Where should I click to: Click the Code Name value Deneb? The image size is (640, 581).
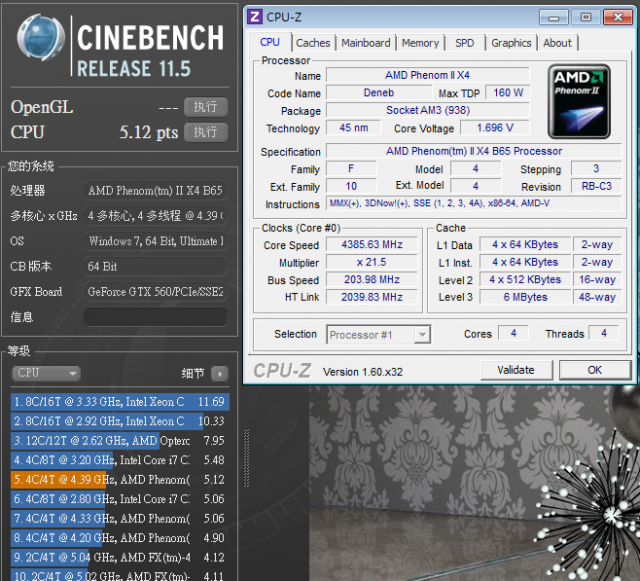tap(379, 93)
